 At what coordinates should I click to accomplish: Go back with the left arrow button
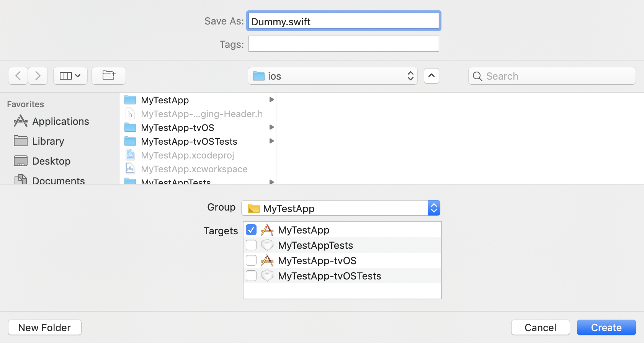[18, 76]
